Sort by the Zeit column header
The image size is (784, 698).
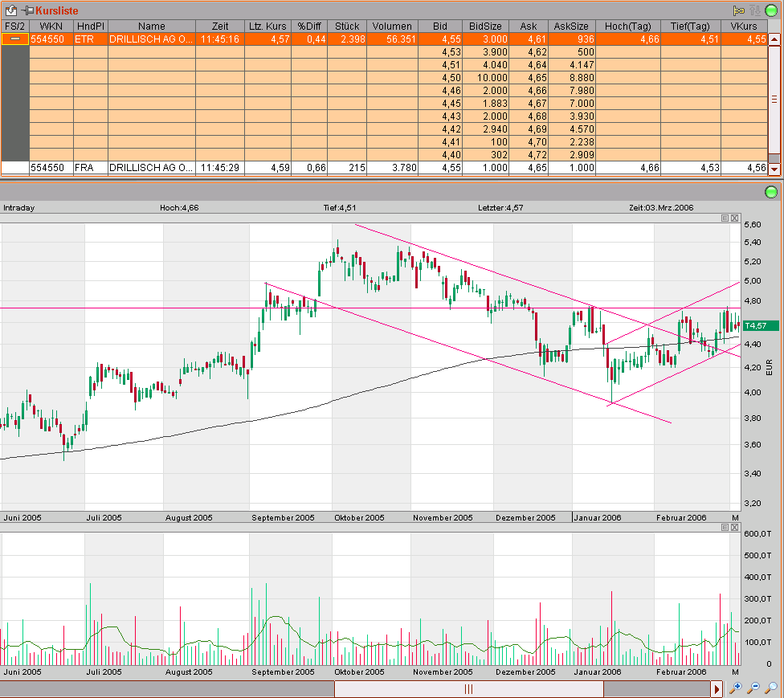(x=220, y=26)
